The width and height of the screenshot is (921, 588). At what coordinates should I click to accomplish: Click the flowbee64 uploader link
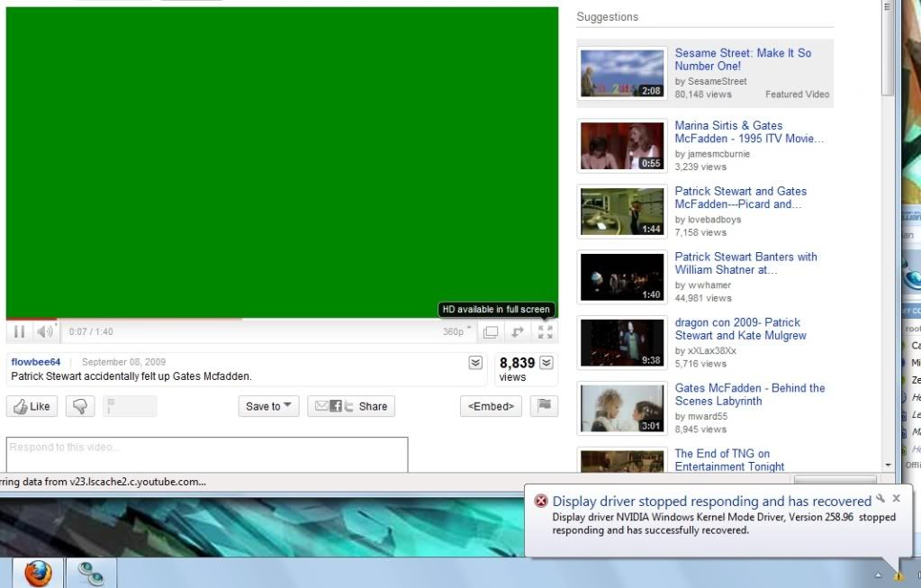pos(36,362)
